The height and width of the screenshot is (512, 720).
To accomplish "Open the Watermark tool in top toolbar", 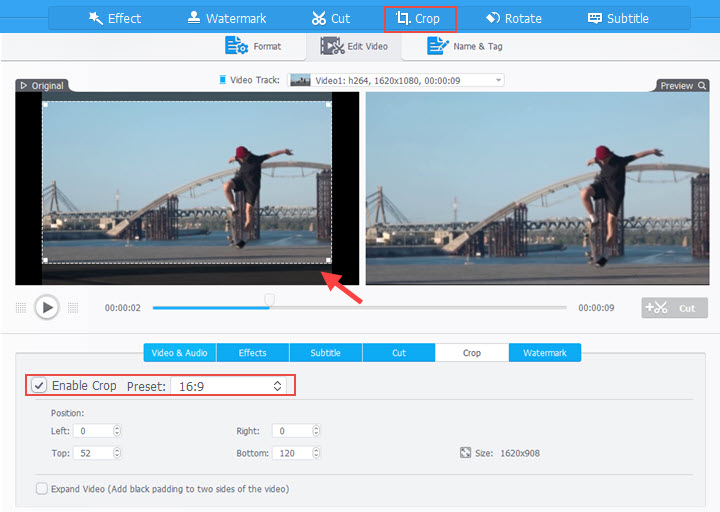I will pyautogui.click(x=227, y=18).
